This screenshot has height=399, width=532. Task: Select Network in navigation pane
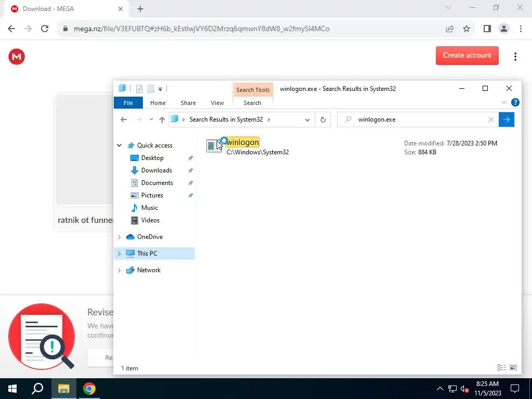point(149,270)
